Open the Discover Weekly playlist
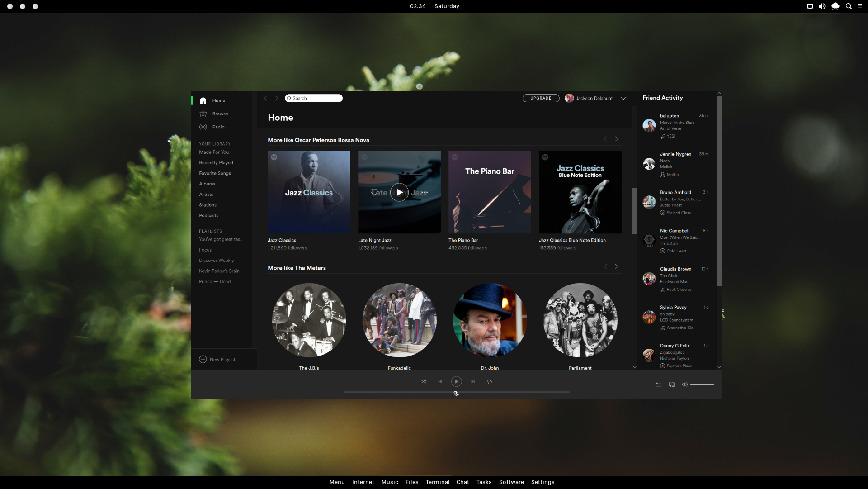The width and height of the screenshot is (868, 489). pyautogui.click(x=216, y=261)
